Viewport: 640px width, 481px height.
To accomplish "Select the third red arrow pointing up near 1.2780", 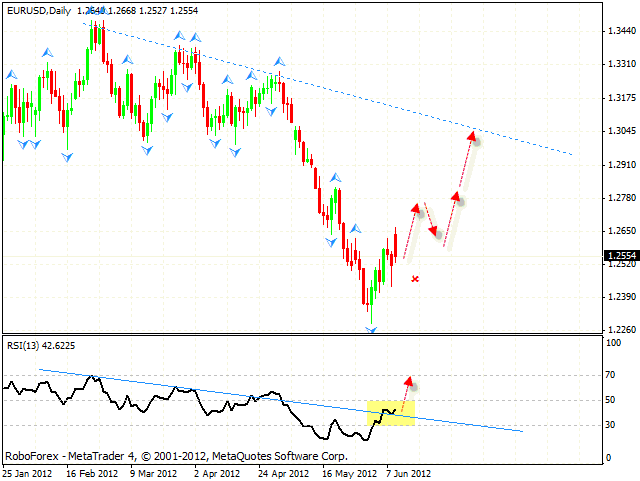I will 457,198.
